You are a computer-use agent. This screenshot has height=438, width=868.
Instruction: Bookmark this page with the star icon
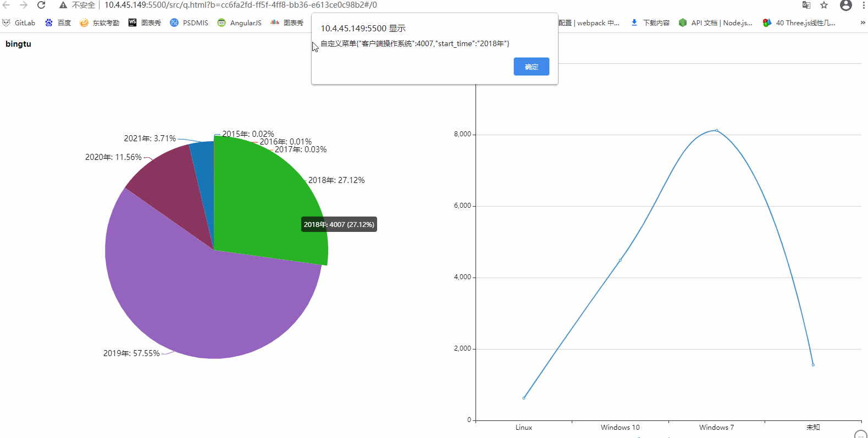pos(824,5)
